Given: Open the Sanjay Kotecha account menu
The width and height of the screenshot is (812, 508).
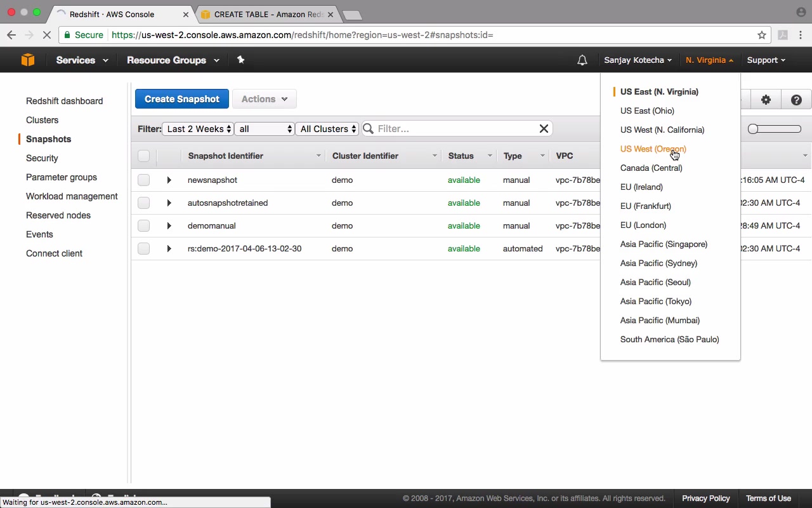Looking at the screenshot, I should click(638, 60).
